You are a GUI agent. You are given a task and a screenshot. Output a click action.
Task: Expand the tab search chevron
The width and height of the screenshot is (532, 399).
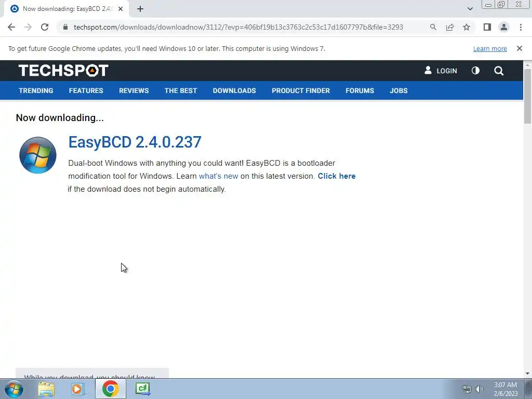point(470,9)
